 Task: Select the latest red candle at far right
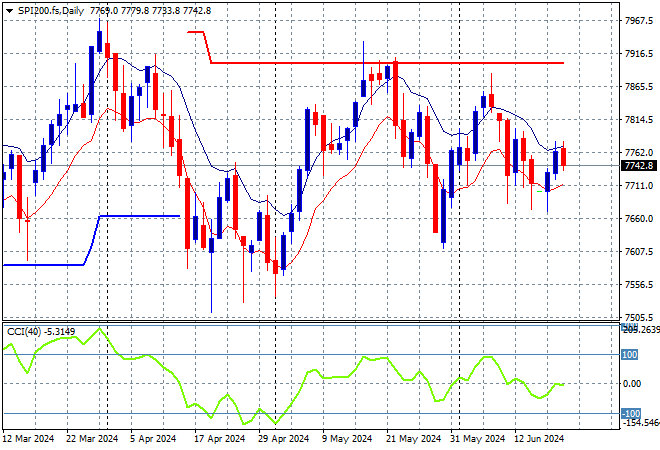coord(563,157)
